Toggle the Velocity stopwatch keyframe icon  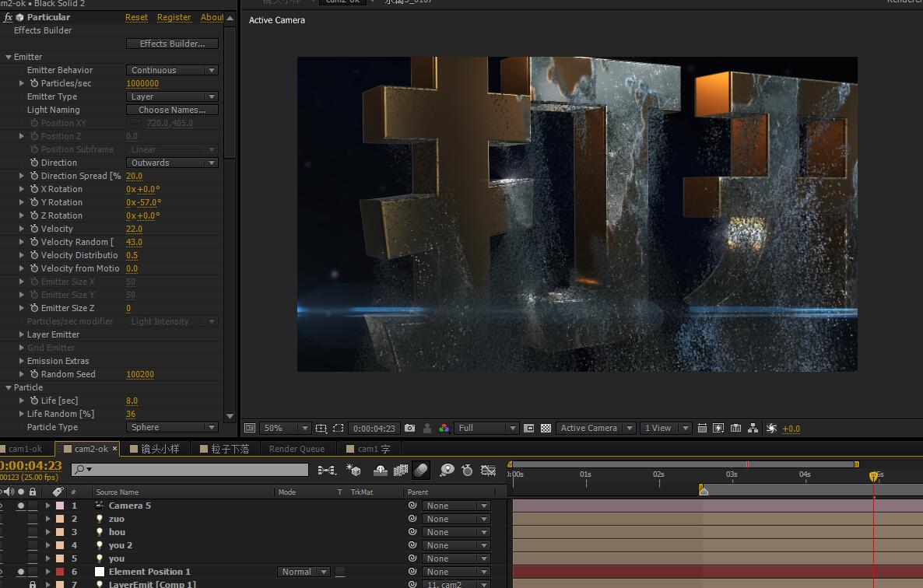[x=34, y=229]
